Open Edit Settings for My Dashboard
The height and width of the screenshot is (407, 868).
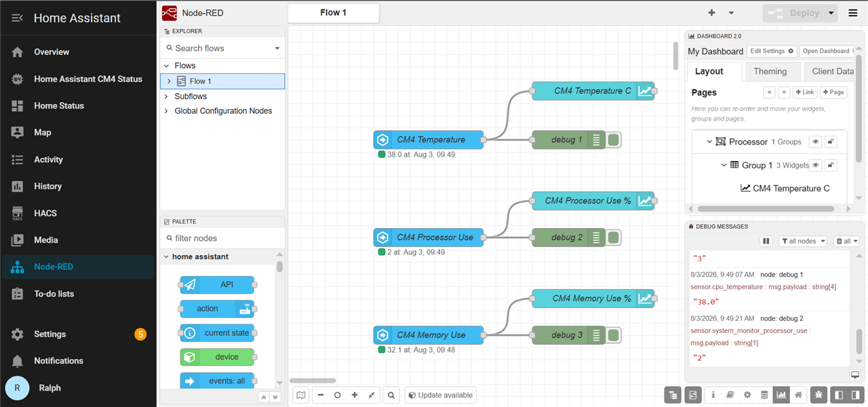pos(771,51)
